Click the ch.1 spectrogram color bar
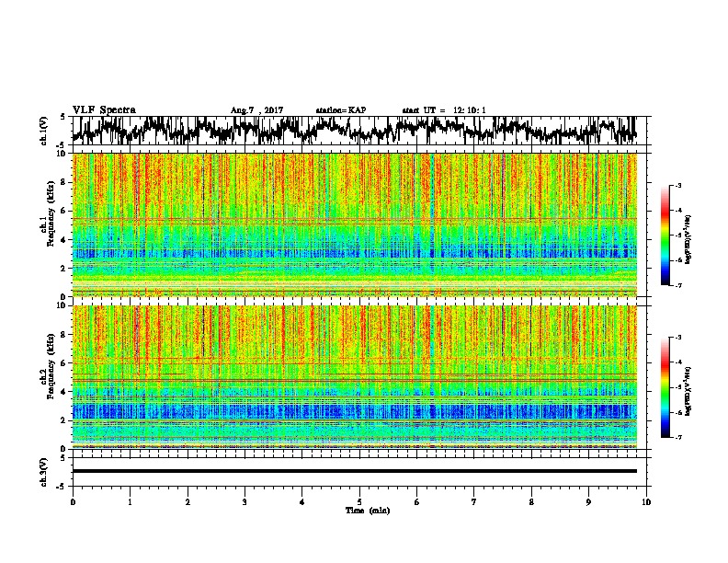The width and height of the screenshot is (728, 563). tap(665, 236)
